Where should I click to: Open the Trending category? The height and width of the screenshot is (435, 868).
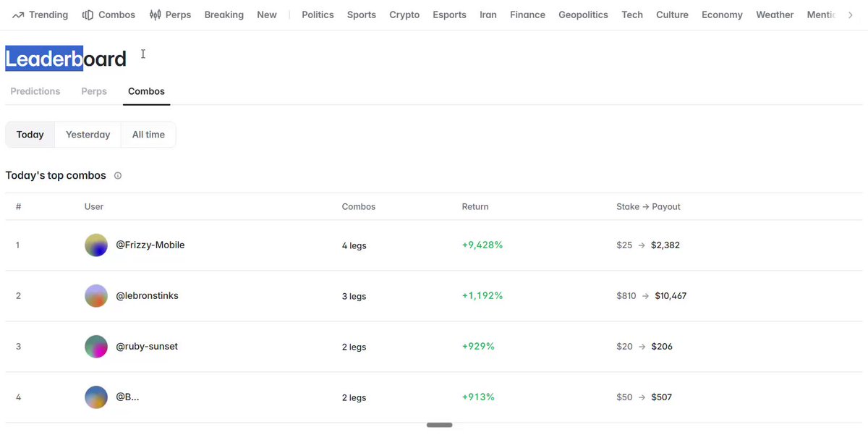click(x=40, y=14)
